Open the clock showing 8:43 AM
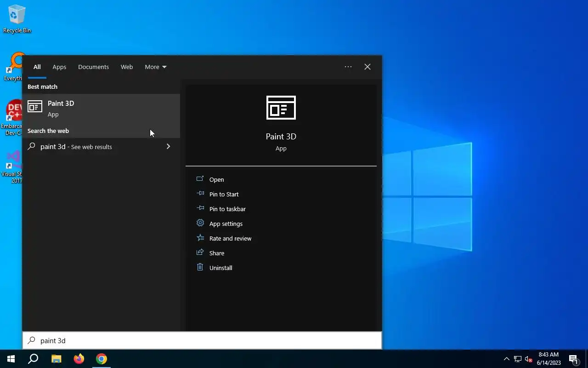This screenshot has height=368, width=588. 548,359
